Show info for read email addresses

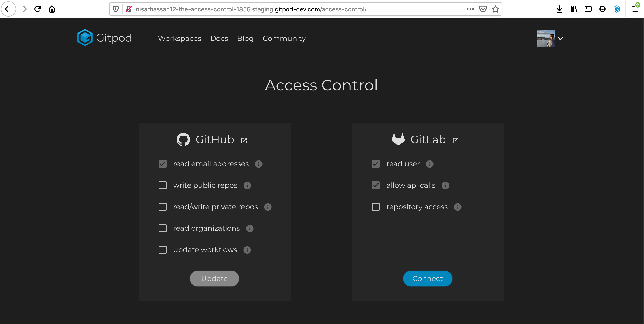[258, 164]
